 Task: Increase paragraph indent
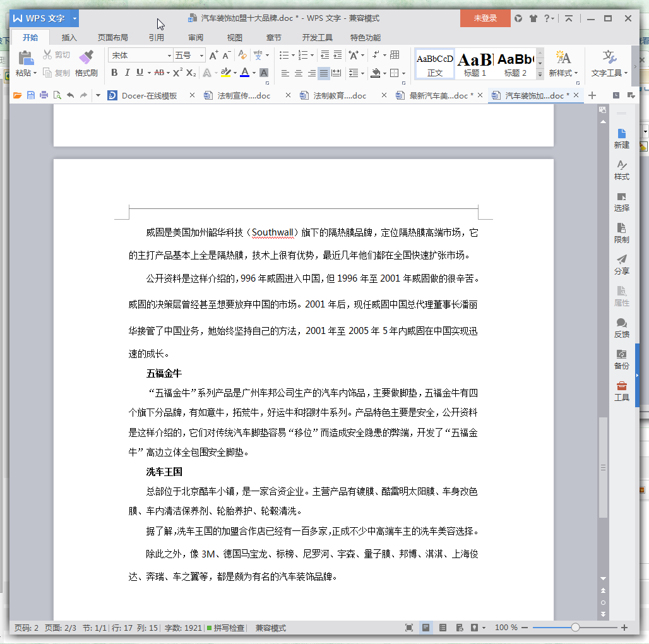338,55
